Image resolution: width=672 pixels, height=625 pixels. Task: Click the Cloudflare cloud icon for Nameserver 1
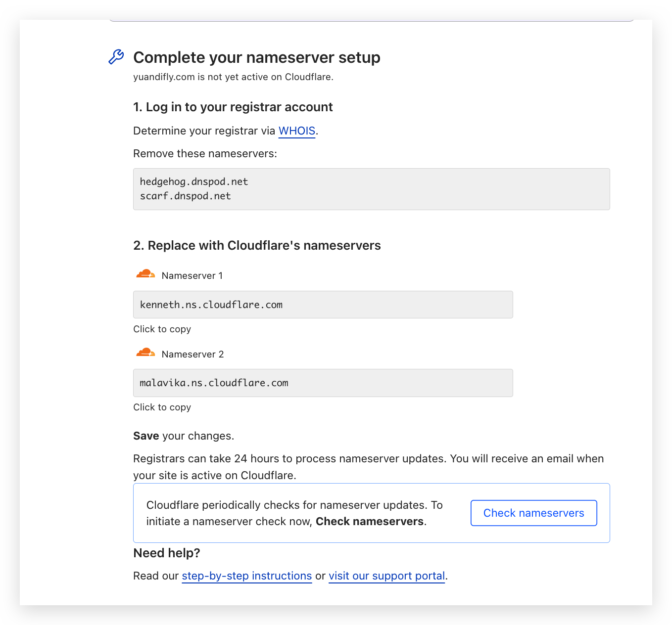point(145,274)
